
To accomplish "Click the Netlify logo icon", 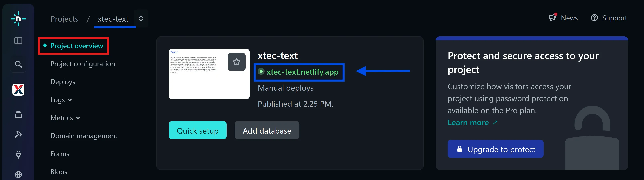I will coord(18,19).
